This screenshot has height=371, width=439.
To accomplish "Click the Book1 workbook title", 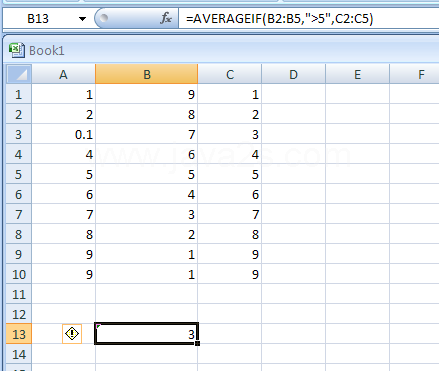I will click(47, 51).
